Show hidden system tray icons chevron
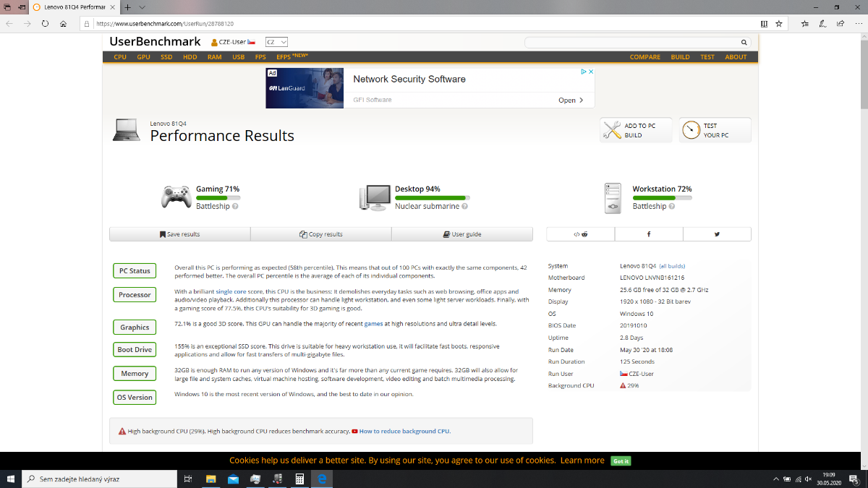The width and height of the screenshot is (868, 488). tap(776, 479)
